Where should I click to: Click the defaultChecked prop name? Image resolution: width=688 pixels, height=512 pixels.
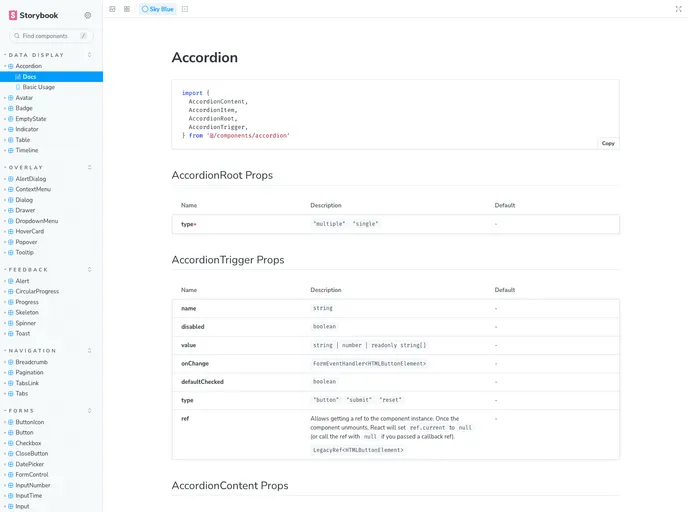[x=202, y=382]
